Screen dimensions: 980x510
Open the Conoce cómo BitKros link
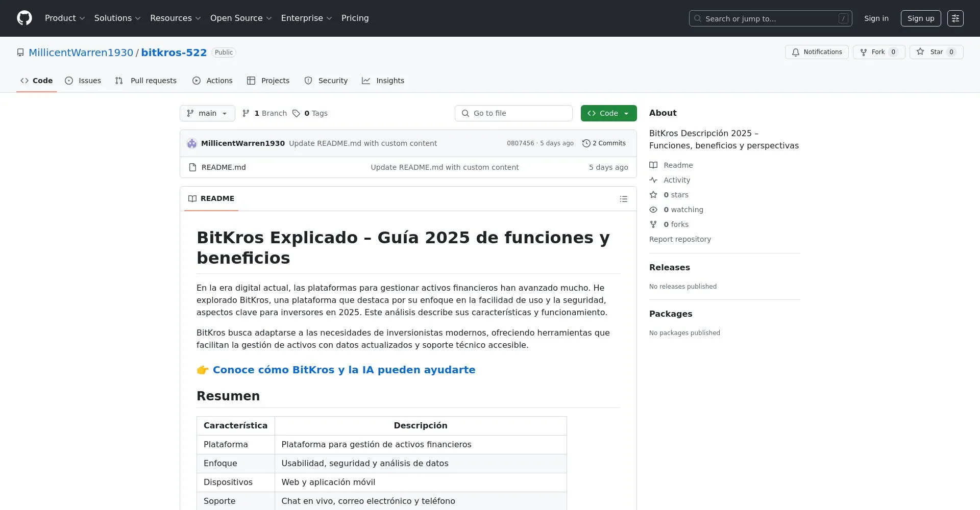344,370
